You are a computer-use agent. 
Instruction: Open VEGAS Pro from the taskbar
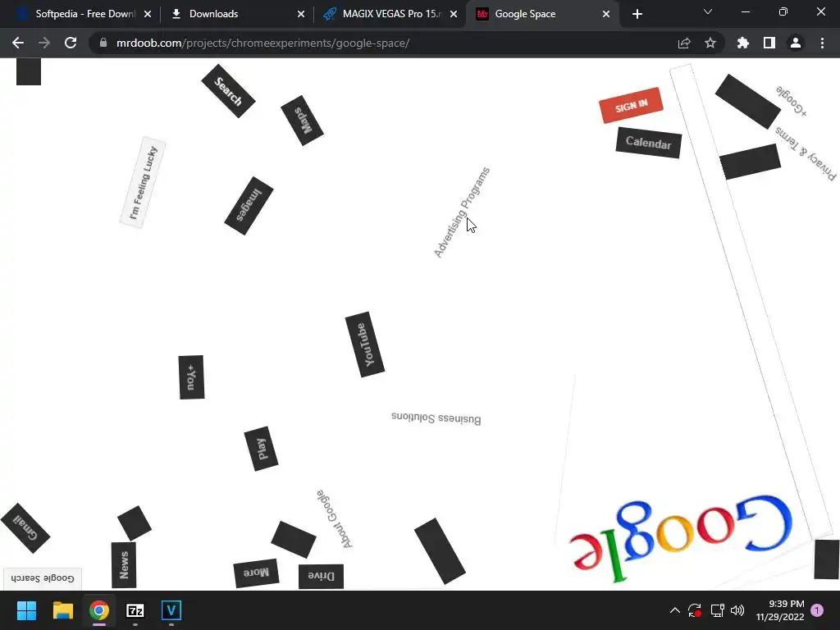(171, 610)
